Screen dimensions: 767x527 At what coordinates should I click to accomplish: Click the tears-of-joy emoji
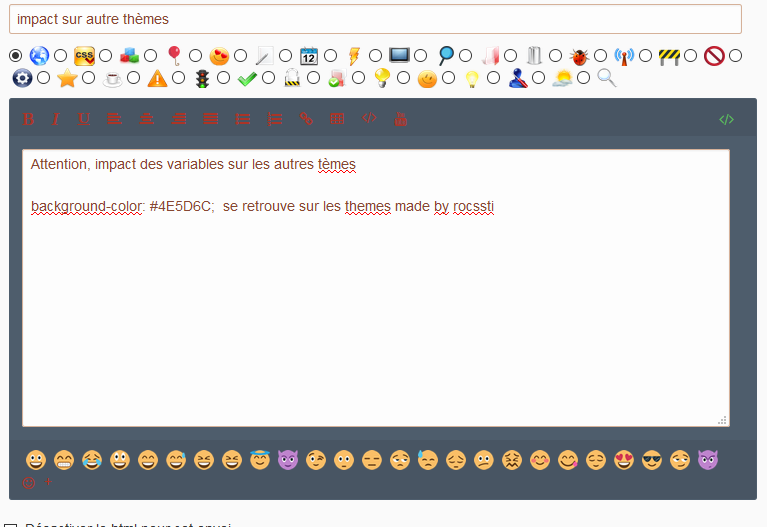tap(92, 460)
